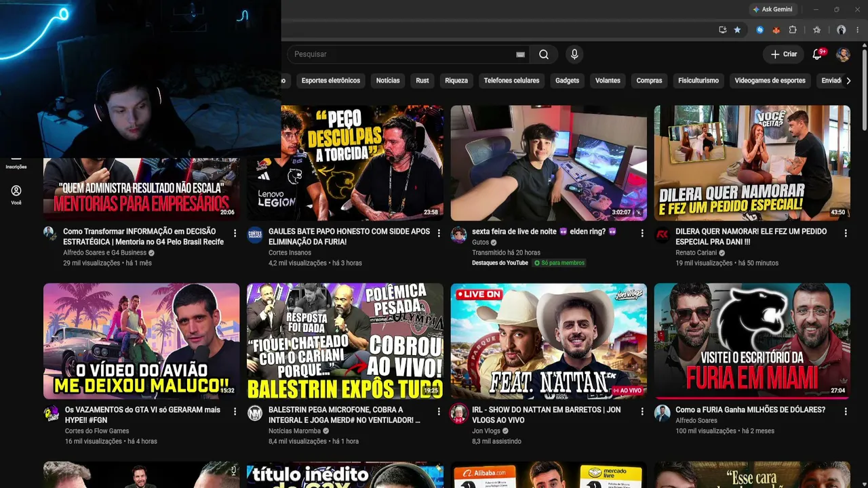Select the Telefones celulares filter chip
This screenshot has height=488, width=868.
511,81
